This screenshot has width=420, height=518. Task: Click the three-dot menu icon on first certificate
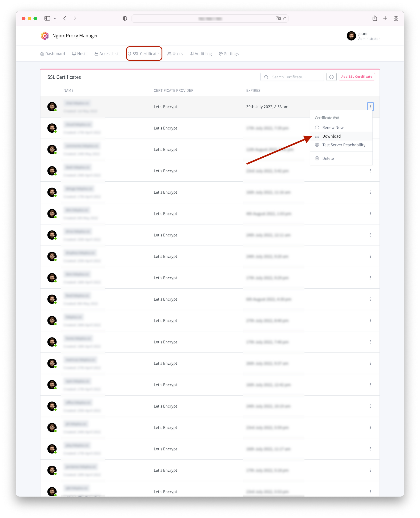370,106
